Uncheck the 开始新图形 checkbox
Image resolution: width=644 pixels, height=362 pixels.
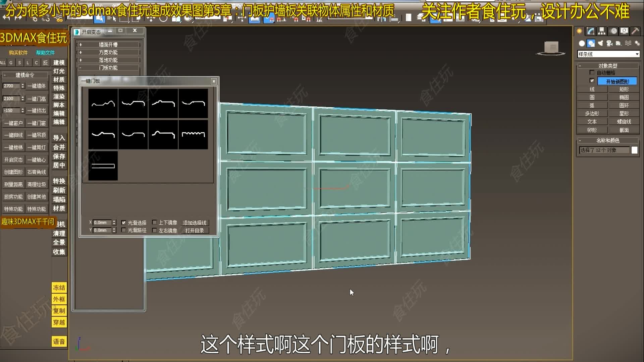pyautogui.click(x=592, y=80)
